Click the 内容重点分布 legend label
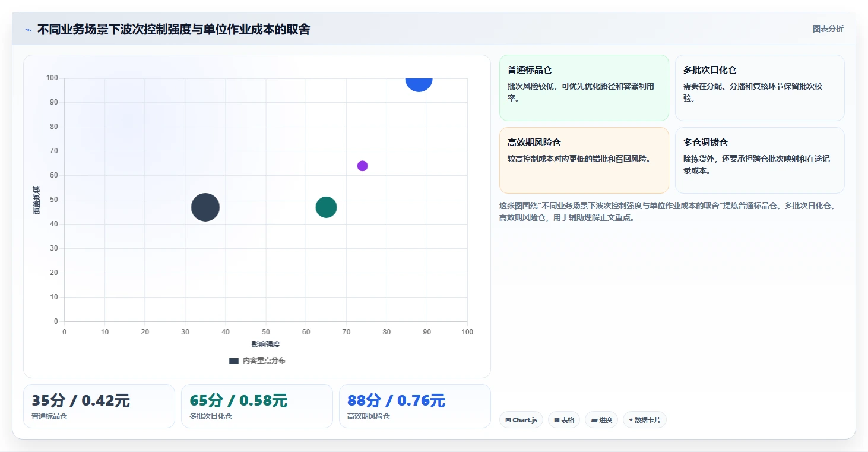The height and width of the screenshot is (452, 868). tap(264, 361)
